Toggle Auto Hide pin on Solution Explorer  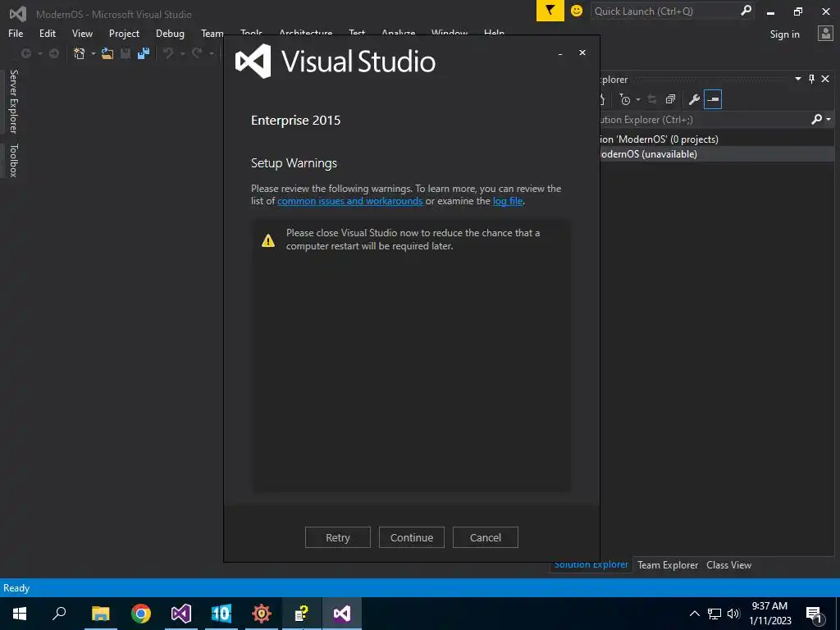[811, 79]
